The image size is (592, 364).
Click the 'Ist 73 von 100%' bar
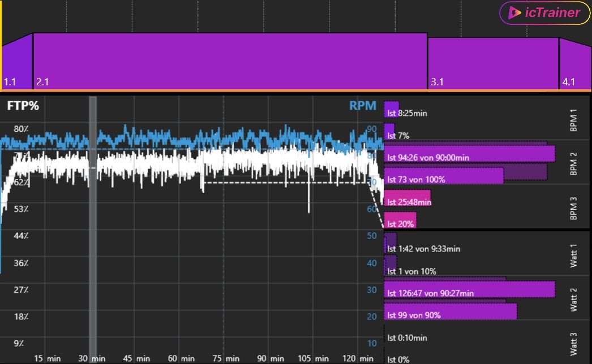(x=444, y=176)
